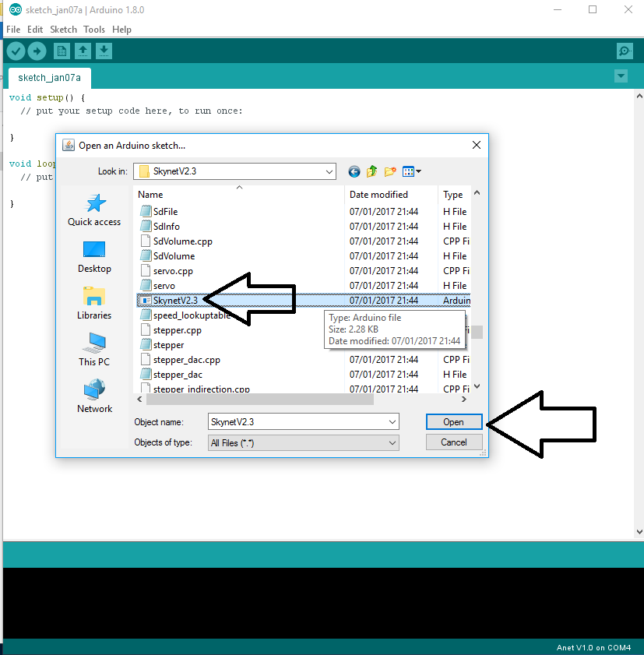Select the SdFile header file

[165, 212]
